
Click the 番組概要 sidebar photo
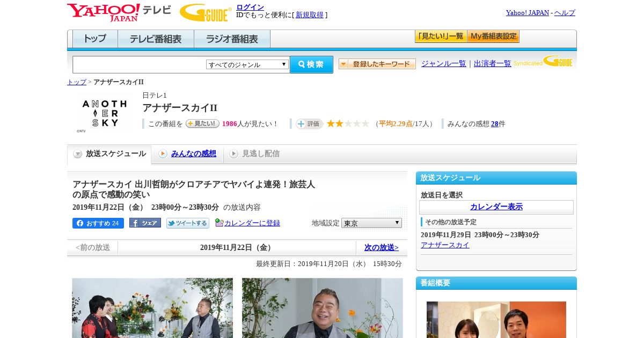[x=496, y=320]
